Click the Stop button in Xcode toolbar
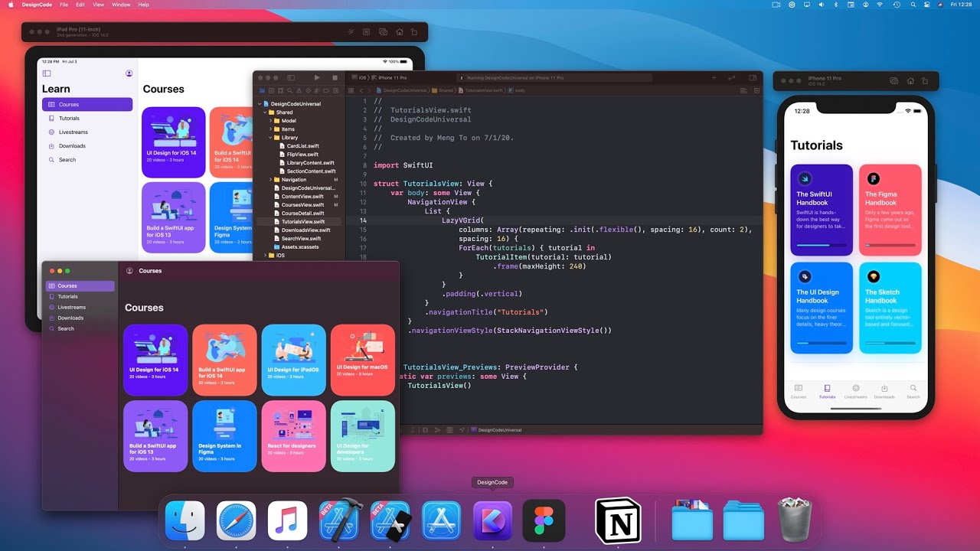This screenshot has height=551, width=980. click(x=335, y=78)
